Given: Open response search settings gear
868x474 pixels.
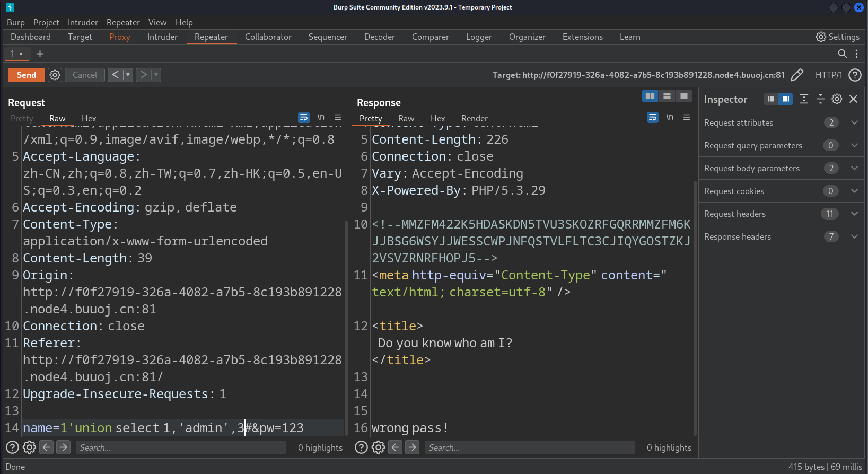Looking at the screenshot, I should click(x=378, y=447).
